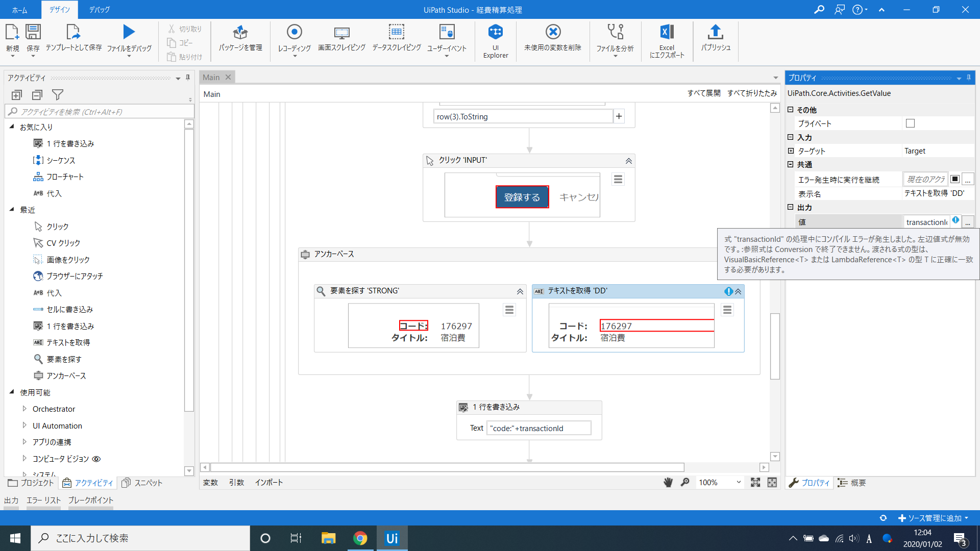Click the designer vertical scrollbar

pyautogui.click(x=775, y=346)
